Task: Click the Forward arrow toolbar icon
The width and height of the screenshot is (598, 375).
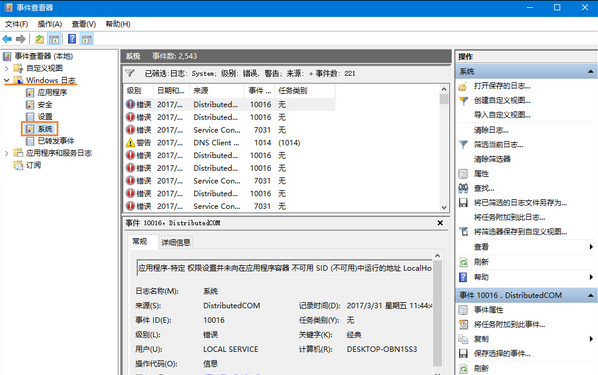Action: pyautogui.click(x=21, y=39)
